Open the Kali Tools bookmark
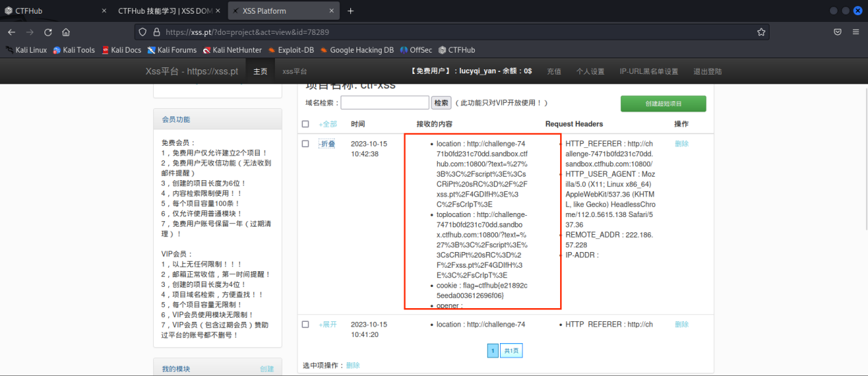 pyautogui.click(x=74, y=50)
